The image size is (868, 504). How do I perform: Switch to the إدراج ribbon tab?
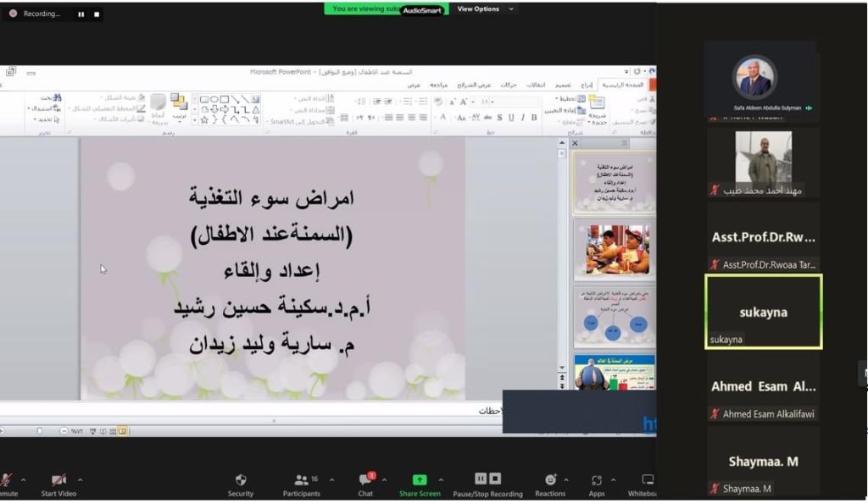coord(587,85)
